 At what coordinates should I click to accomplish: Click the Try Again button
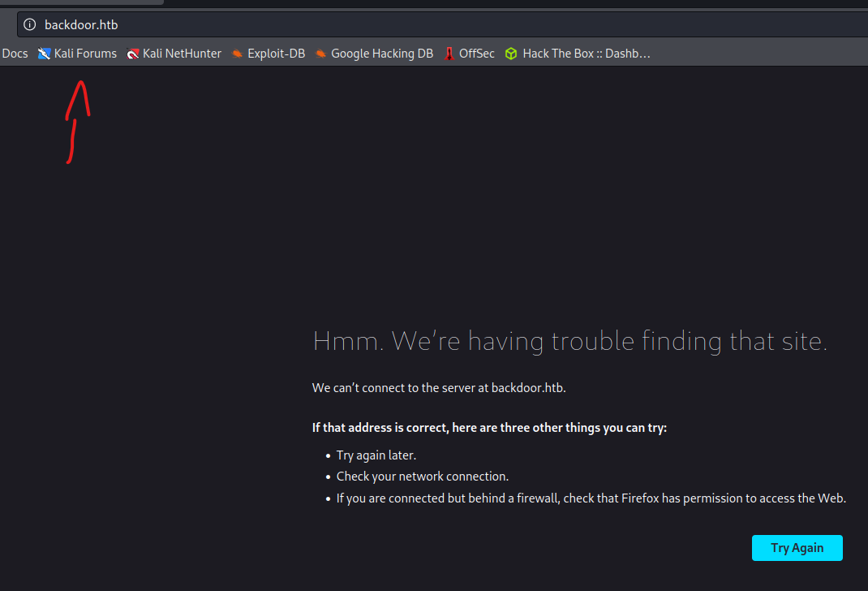[797, 548]
